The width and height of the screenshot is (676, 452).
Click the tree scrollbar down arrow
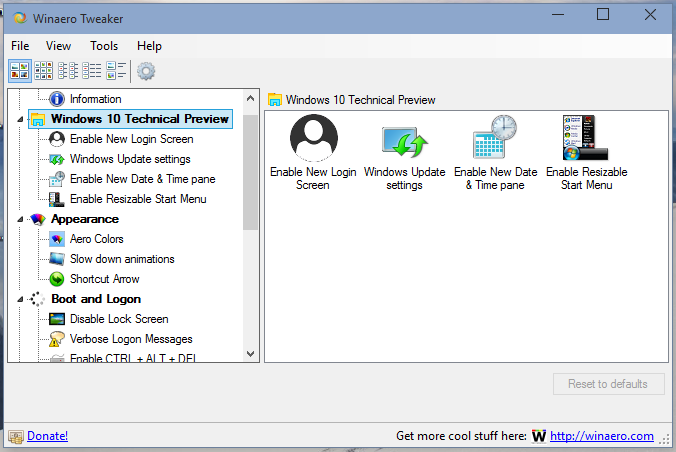(x=250, y=354)
